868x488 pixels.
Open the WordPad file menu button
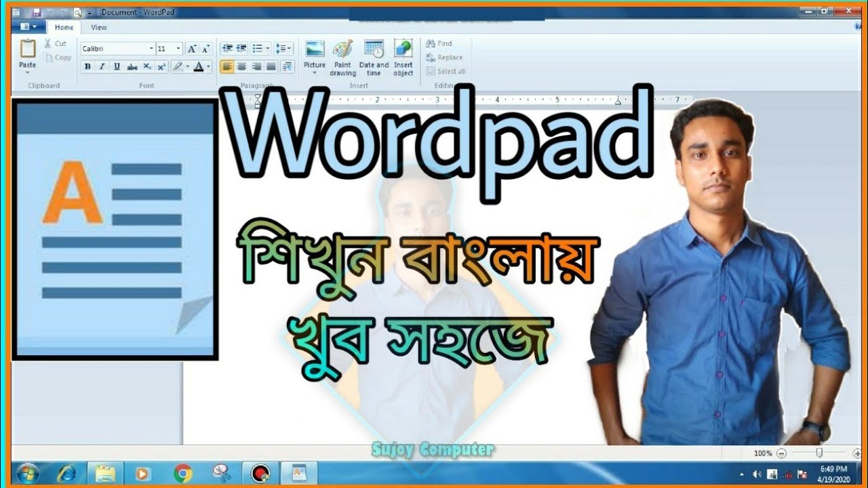pos(29,27)
